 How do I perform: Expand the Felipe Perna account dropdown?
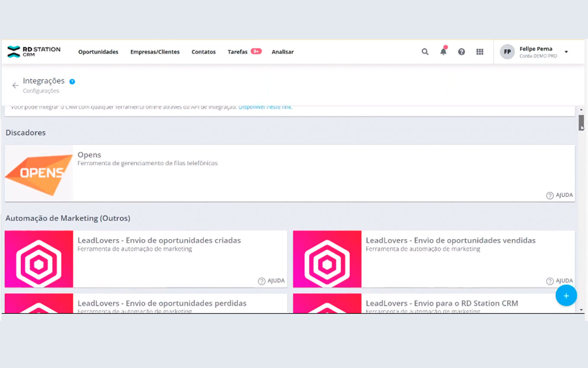click(566, 52)
